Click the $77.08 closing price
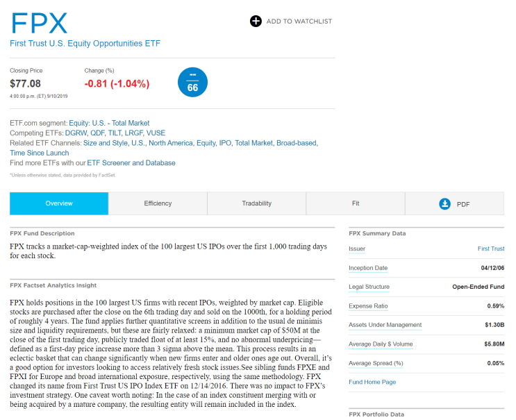Viewport: 516px width, 420px height. coord(25,83)
